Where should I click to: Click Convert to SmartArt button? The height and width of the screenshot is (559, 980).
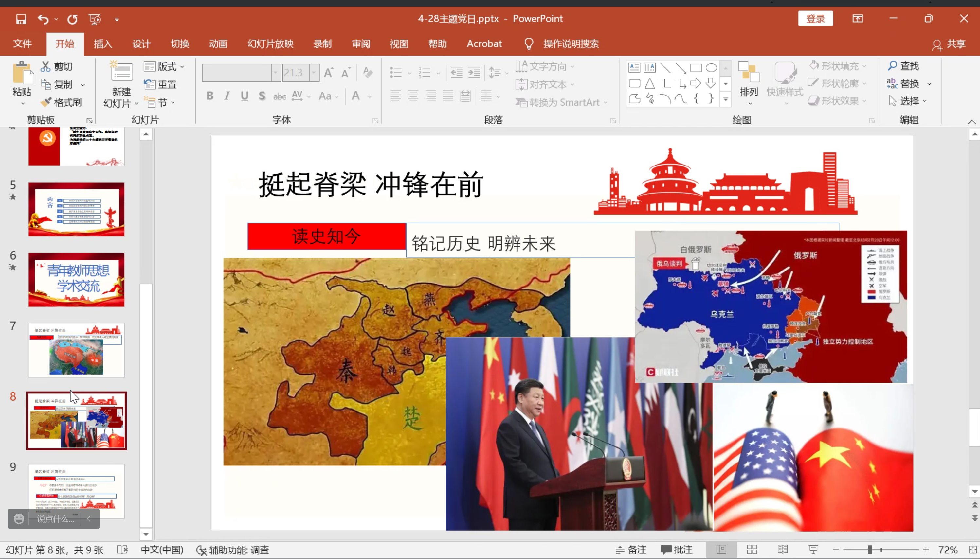tap(562, 102)
